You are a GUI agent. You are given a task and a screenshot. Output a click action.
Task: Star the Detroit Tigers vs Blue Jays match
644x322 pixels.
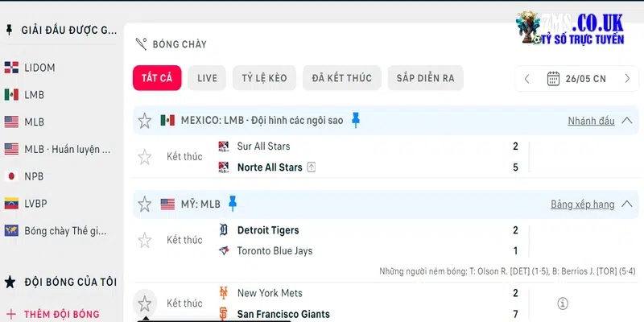[x=144, y=240]
